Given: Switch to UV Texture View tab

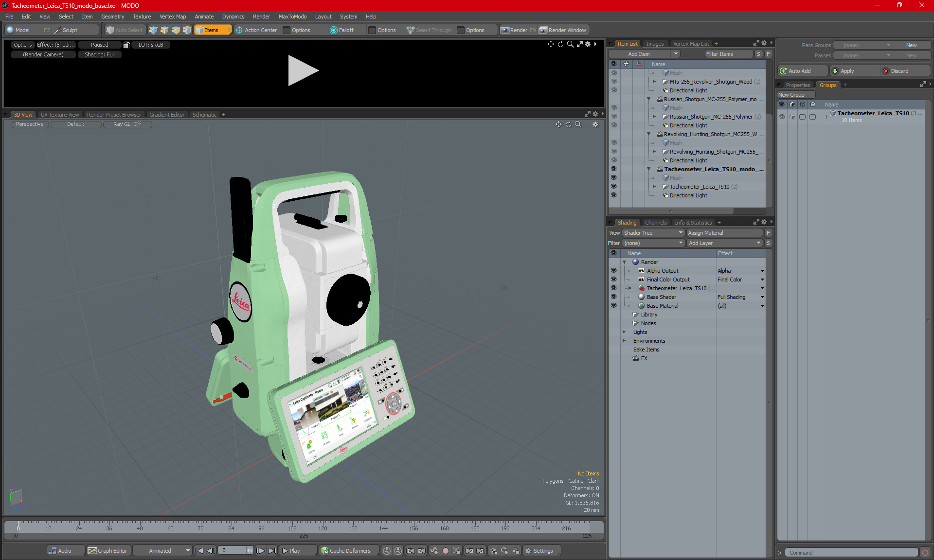Looking at the screenshot, I should pyautogui.click(x=60, y=115).
